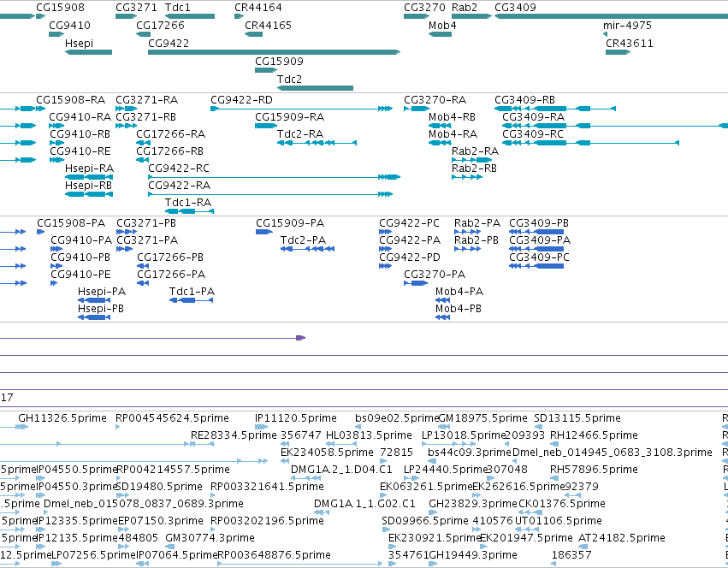
Task: Open the Tdc2-RA transcript
Action: (x=317, y=143)
